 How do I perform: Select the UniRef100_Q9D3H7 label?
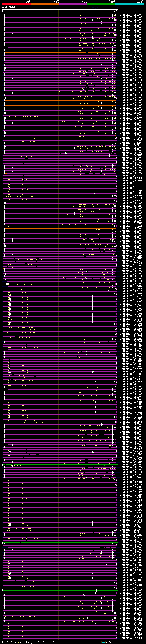tap(131, 223)
